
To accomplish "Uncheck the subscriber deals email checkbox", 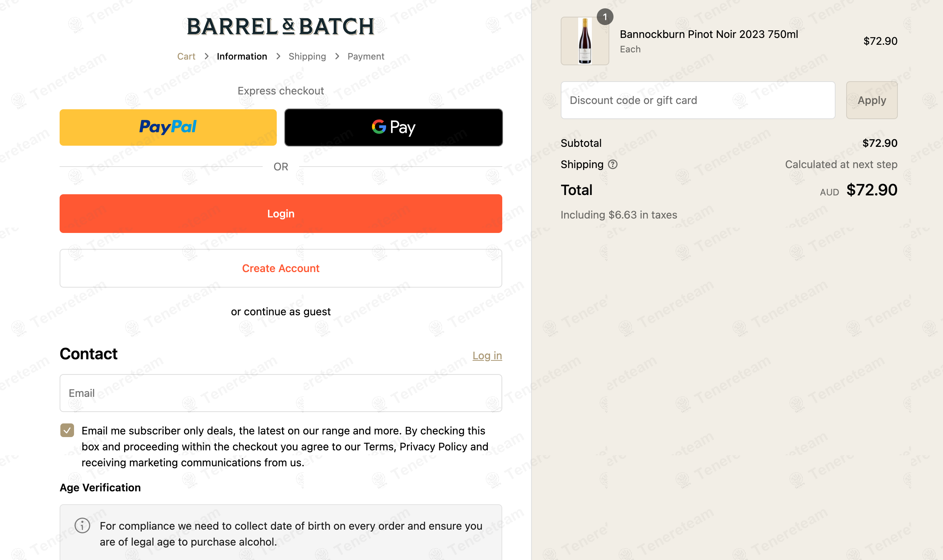I will pyautogui.click(x=67, y=430).
